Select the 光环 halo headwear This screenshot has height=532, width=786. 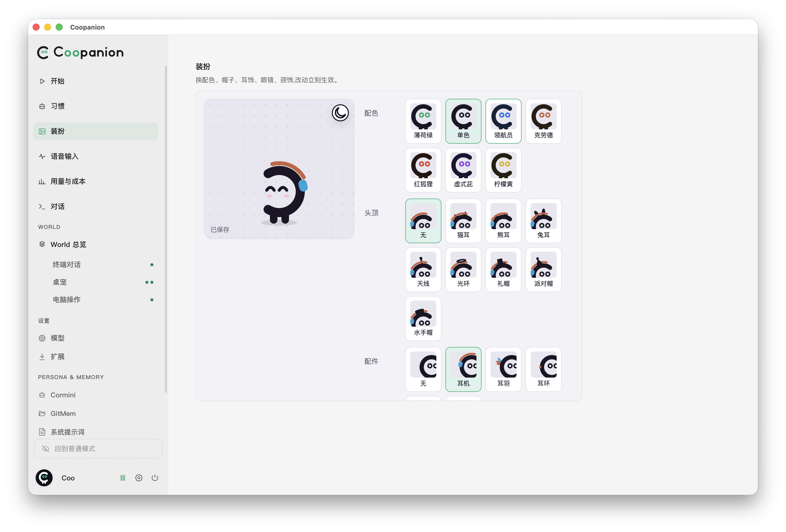coord(463,270)
